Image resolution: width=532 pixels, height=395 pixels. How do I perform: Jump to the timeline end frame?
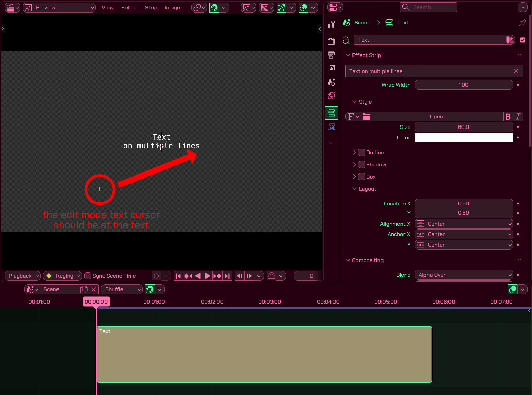click(227, 276)
